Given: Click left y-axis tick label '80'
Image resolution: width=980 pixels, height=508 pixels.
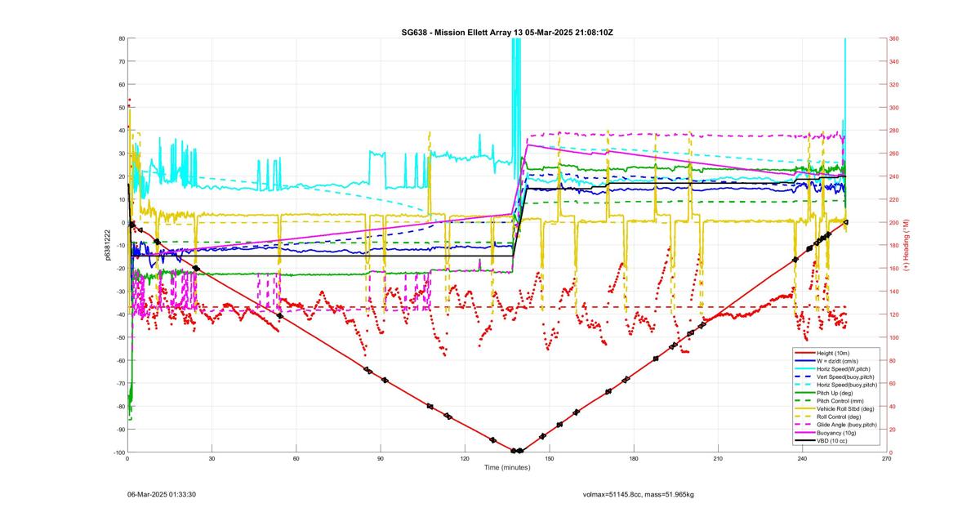Looking at the screenshot, I should click(x=121, y=38).
